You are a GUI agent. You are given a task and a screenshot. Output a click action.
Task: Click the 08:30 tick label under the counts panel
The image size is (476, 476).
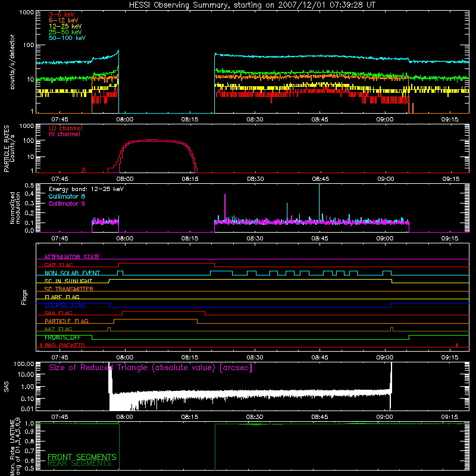click(255, 120)
